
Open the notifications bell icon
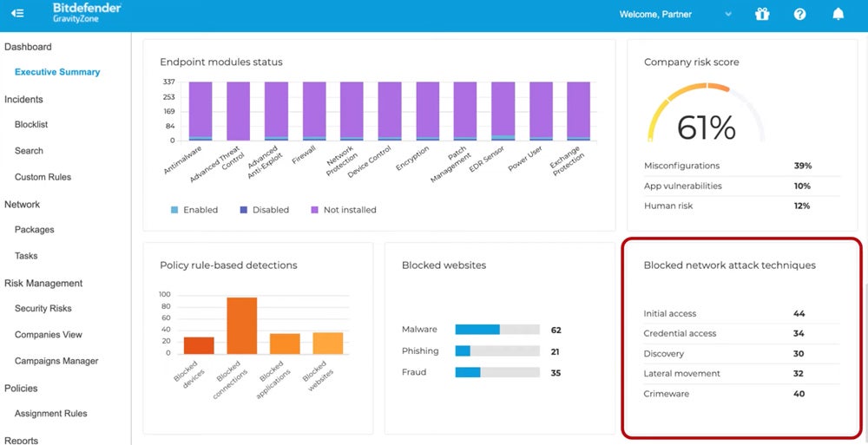tap(838, 14)
